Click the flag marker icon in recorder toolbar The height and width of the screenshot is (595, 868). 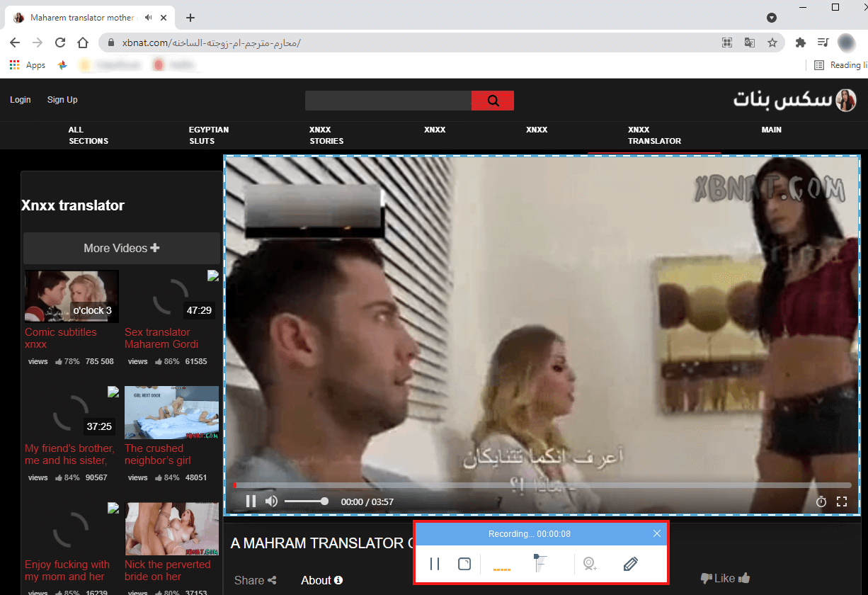pyautogui.click(x=539, y=563)
